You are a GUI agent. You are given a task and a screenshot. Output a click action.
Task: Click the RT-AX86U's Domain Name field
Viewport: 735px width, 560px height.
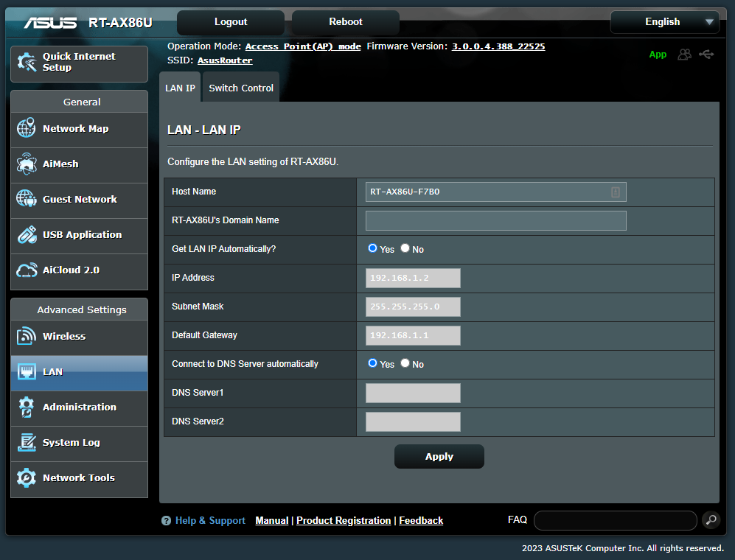[495, 220]
